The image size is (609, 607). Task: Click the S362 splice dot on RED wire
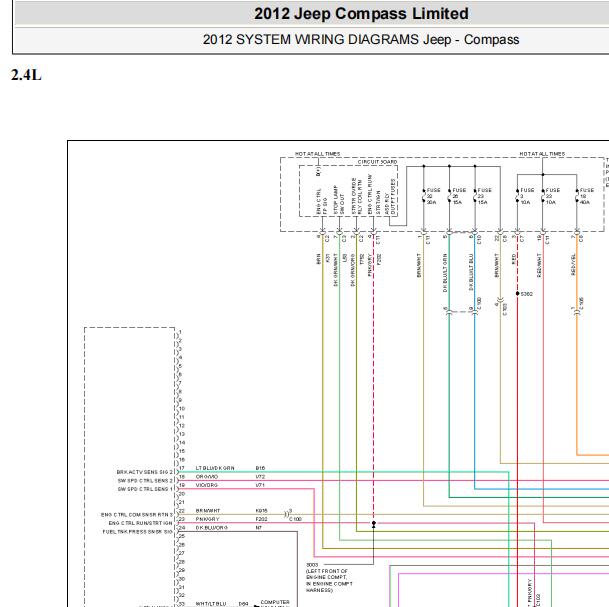coord(517,294)
